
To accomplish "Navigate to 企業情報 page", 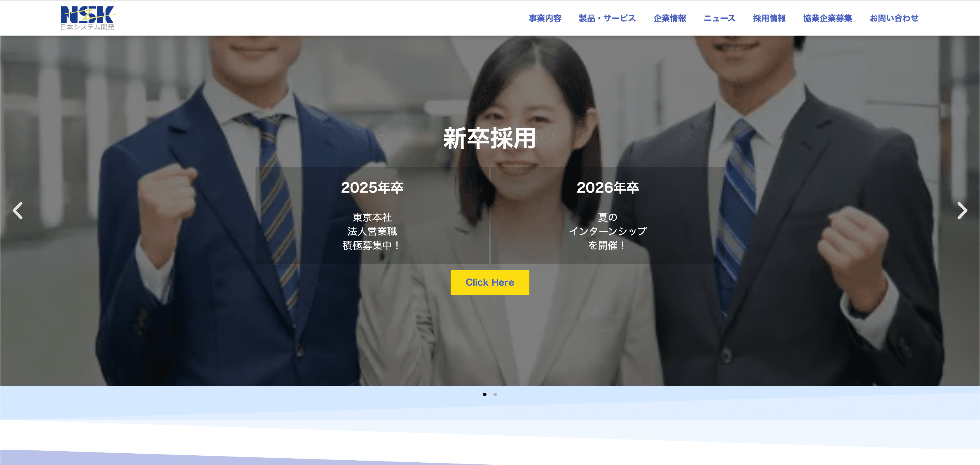I will pos(670,18).
